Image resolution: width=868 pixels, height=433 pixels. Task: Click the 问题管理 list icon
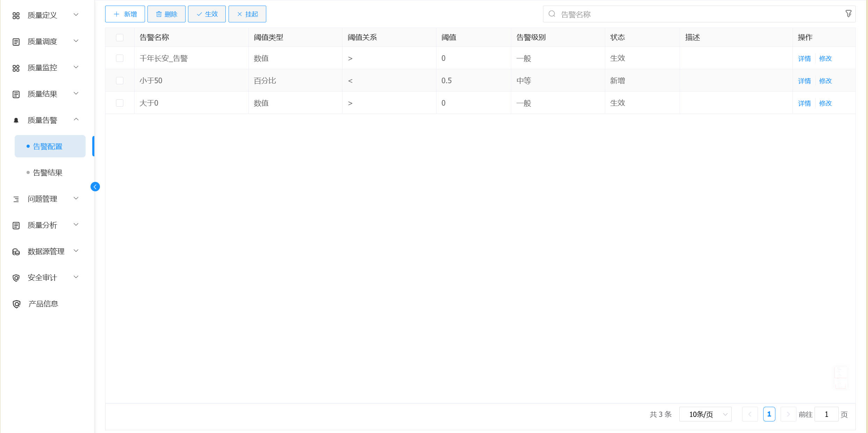coord(16,199)
